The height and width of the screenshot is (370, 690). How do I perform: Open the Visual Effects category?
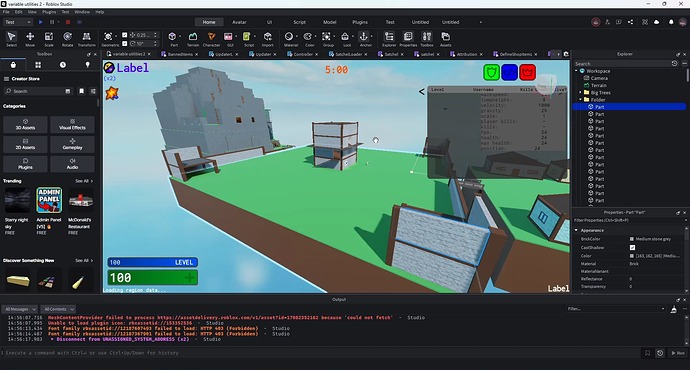(72, 124)
